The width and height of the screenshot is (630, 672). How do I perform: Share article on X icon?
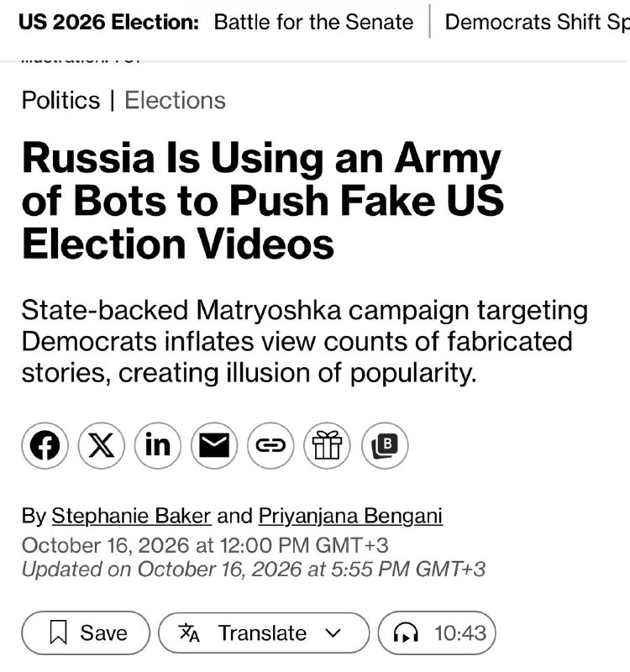[x=101, y=446]
